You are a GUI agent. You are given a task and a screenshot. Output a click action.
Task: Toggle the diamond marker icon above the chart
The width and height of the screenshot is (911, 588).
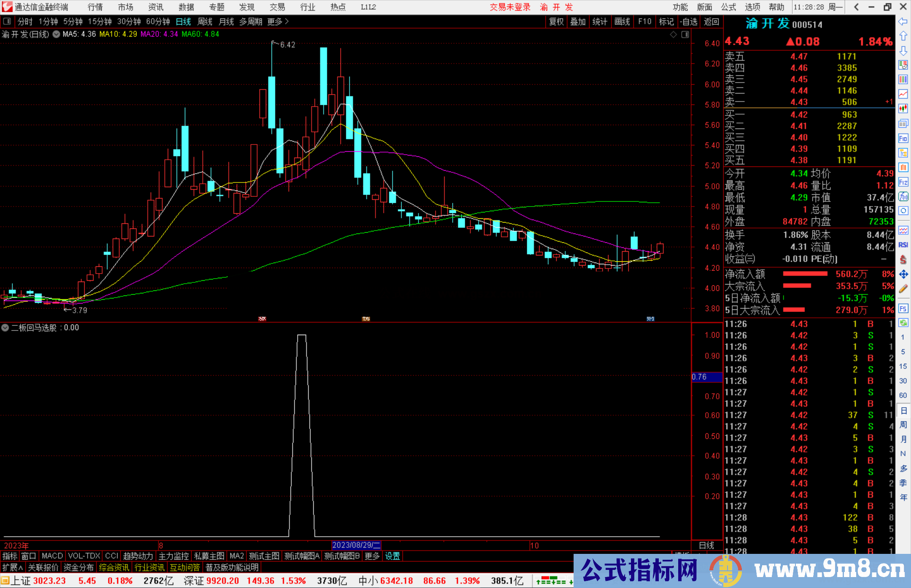674,35
